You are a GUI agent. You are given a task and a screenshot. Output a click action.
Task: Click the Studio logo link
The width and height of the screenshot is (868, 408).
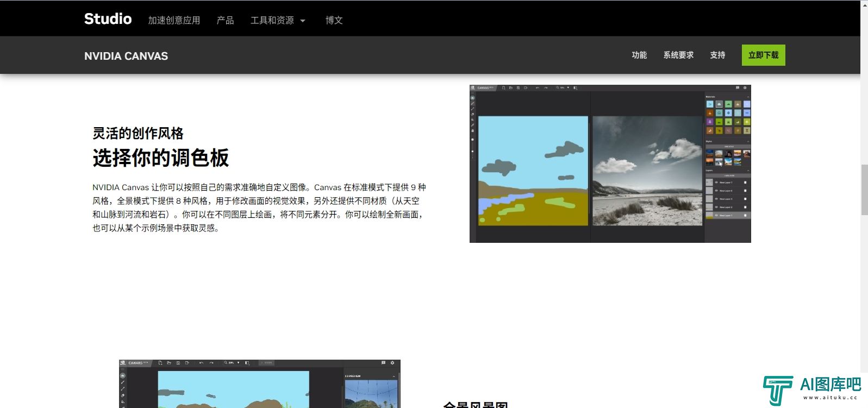[x=108, y=18]
